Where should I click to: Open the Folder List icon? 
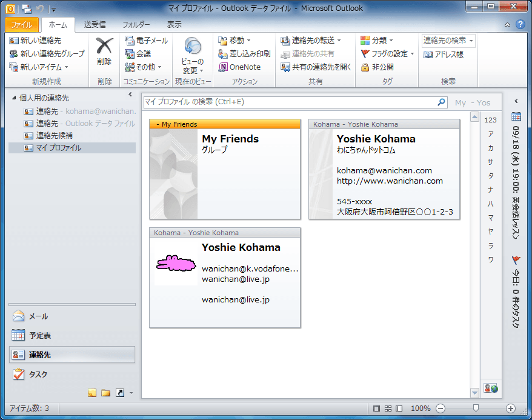click(x=106, y=393)
